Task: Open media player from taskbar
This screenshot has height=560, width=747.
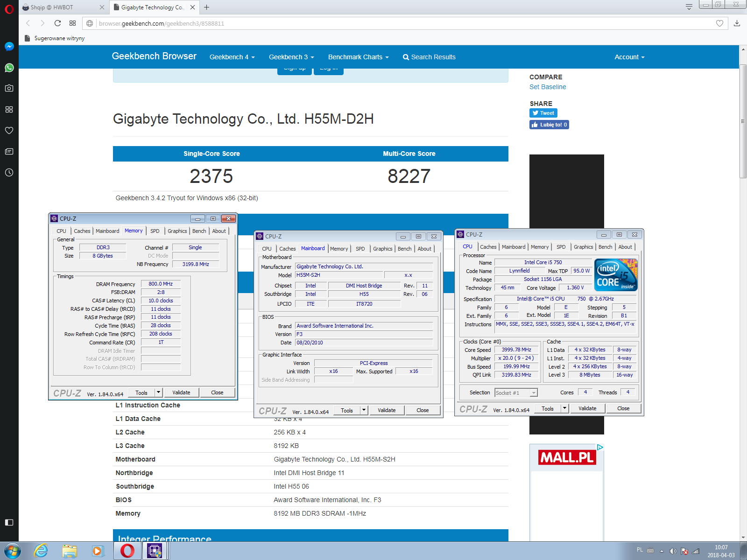Action: click(98, 551)
